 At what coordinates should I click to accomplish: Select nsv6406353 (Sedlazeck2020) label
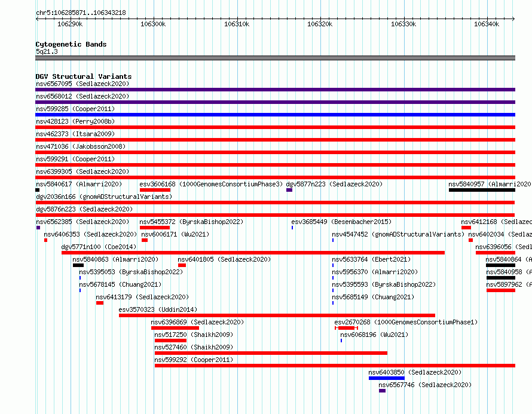[x=90, y=234]
